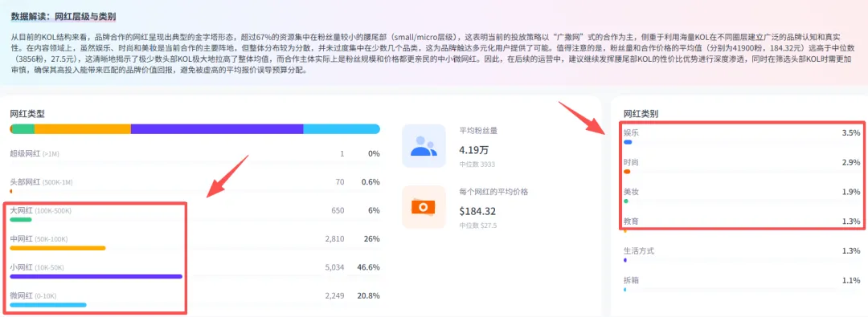Click the purple 小网红 progress bar
Image resolution: width=868 pixels, height=317 pixels.
click(96, 276)
